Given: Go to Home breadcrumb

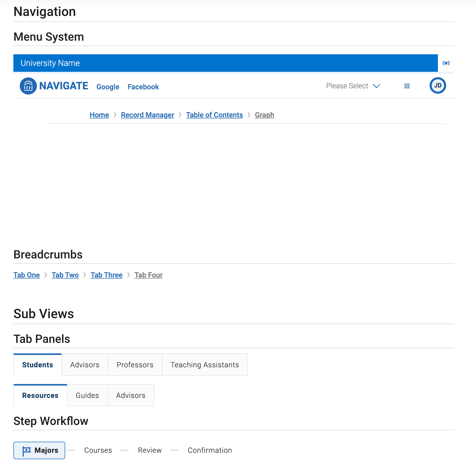Looking at the screenshot, I should tap(99, 115).
